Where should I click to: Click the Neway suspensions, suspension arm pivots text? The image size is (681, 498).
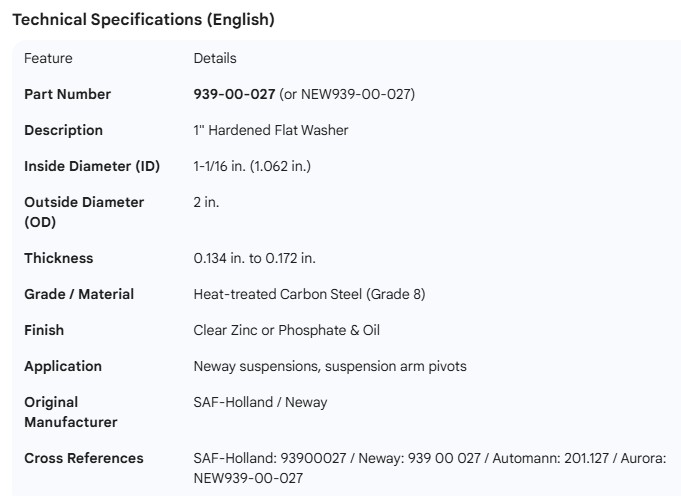coord(329,366)
